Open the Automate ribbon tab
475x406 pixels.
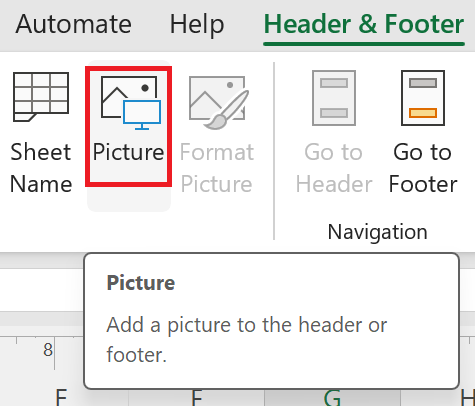[x=73, y=24]
